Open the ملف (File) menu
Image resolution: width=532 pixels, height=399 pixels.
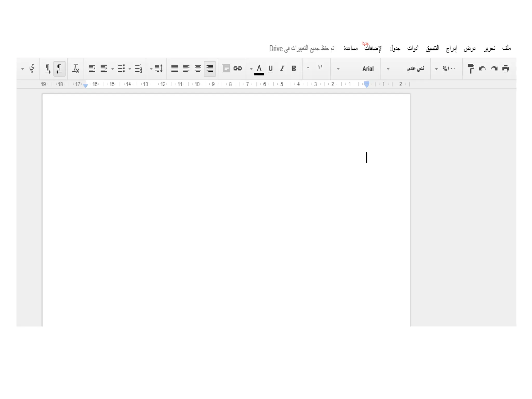click(506, 48)
